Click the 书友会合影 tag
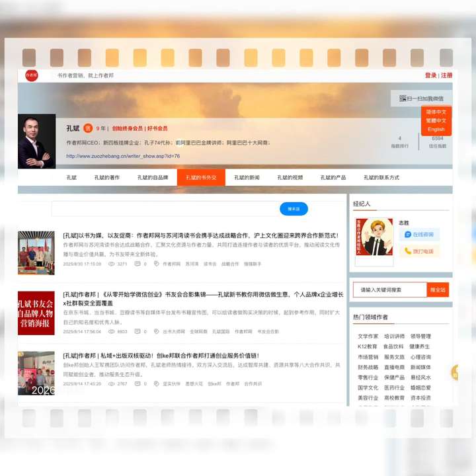Screen dimensions: 476x476 point(268,331)
